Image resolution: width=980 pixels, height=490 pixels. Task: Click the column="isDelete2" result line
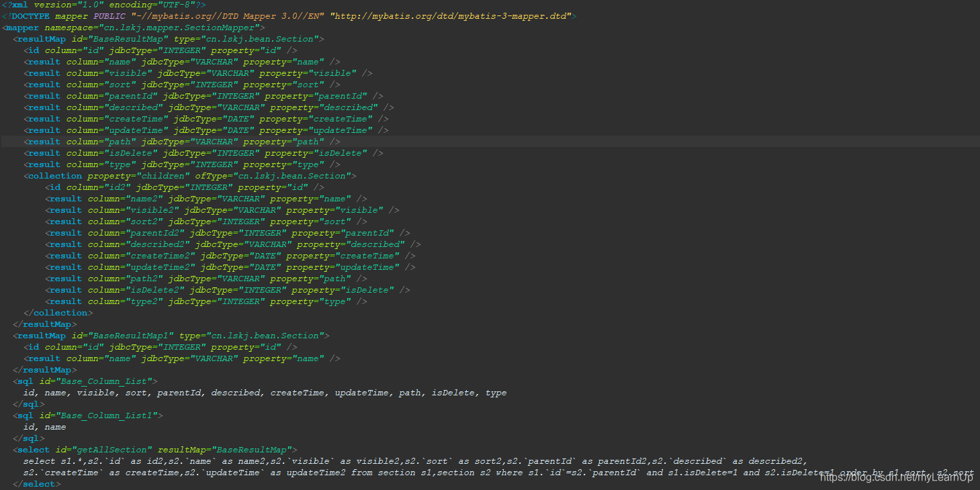coord(227,290)
